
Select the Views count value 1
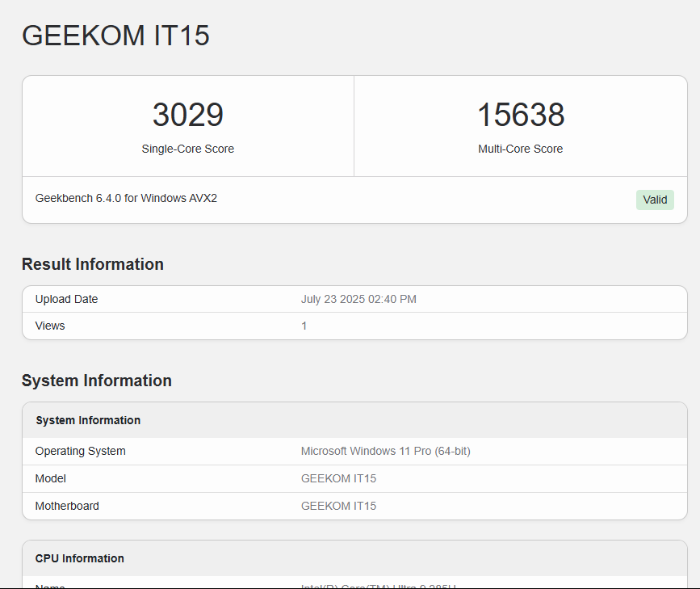pyautogui.click(x=304, y=326)
